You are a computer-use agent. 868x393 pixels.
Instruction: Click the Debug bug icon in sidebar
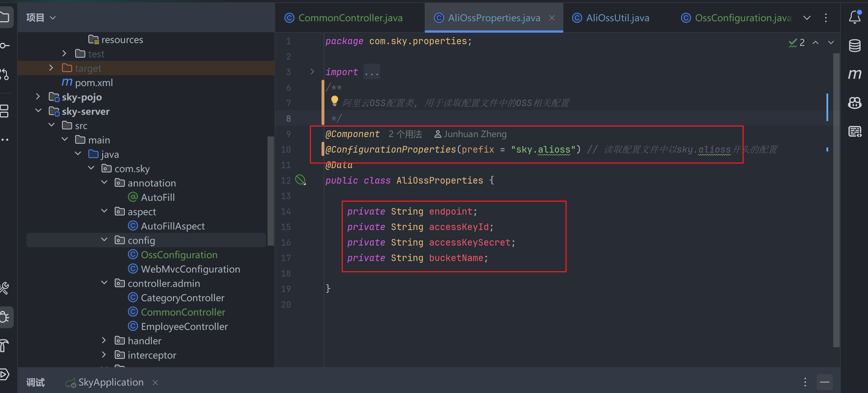coord(5,317)
